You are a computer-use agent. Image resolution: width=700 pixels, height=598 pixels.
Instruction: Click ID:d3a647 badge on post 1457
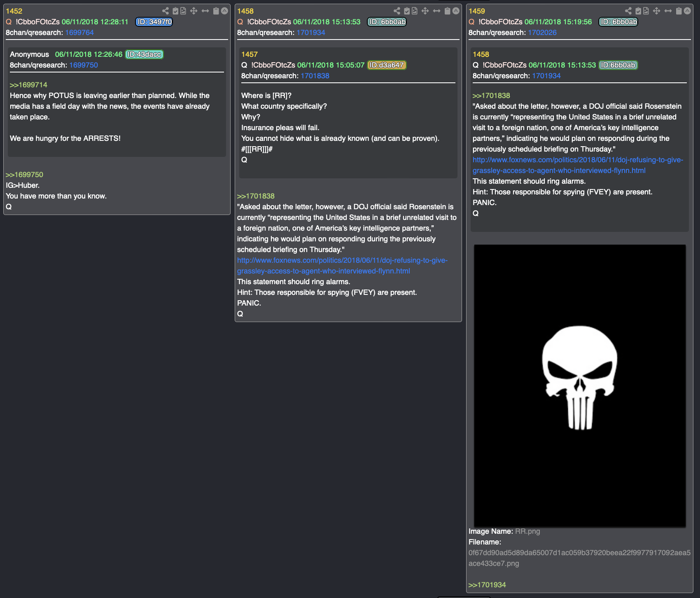pyautogui.click(x=387, y=65)
